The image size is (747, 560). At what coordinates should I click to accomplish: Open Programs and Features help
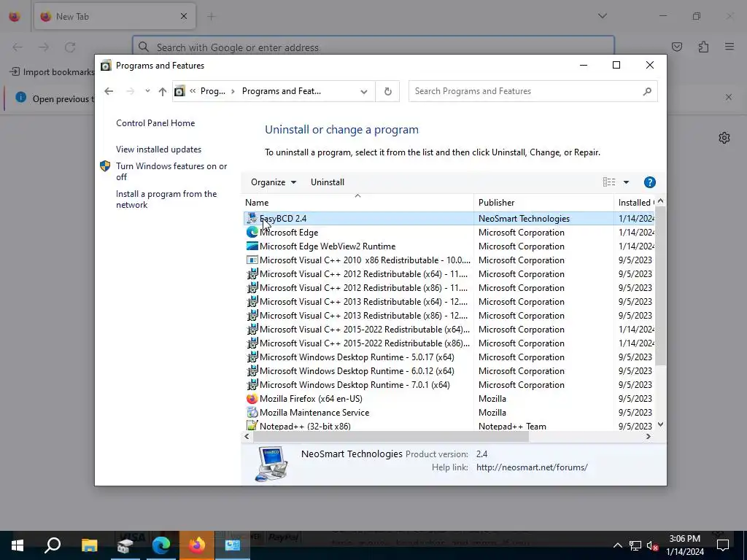point(649,182)
